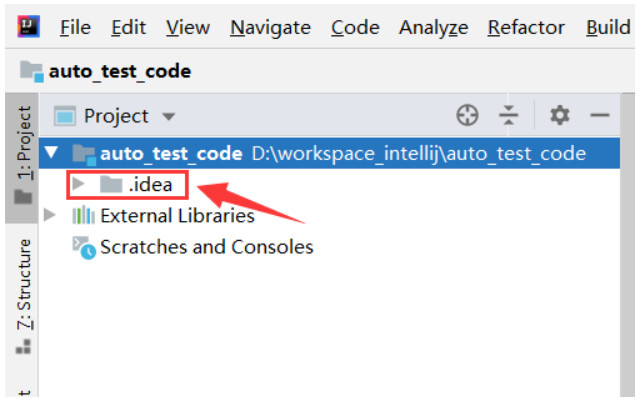This screenshot has width=640, height=405.
Task: Click the locate/scroll from source target icon
Action: click(x=467, y=116)
